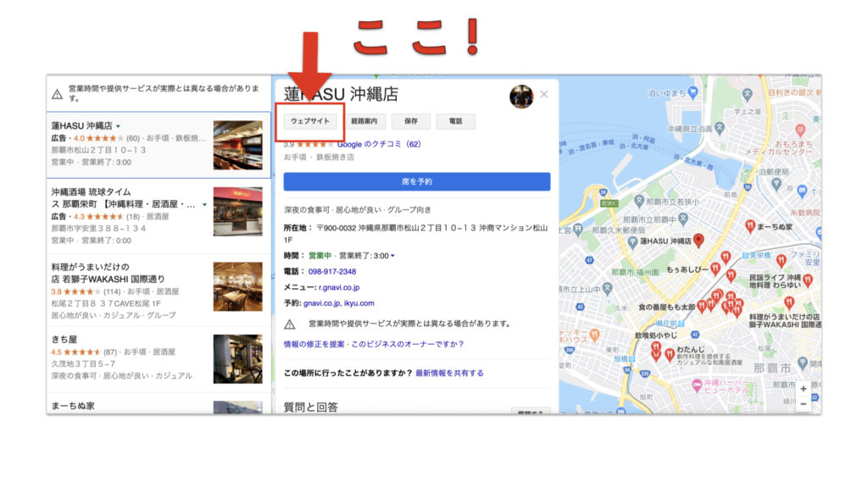Open the round profile photo thumbnail
This screenshot has width=868, height=488.
521,97
